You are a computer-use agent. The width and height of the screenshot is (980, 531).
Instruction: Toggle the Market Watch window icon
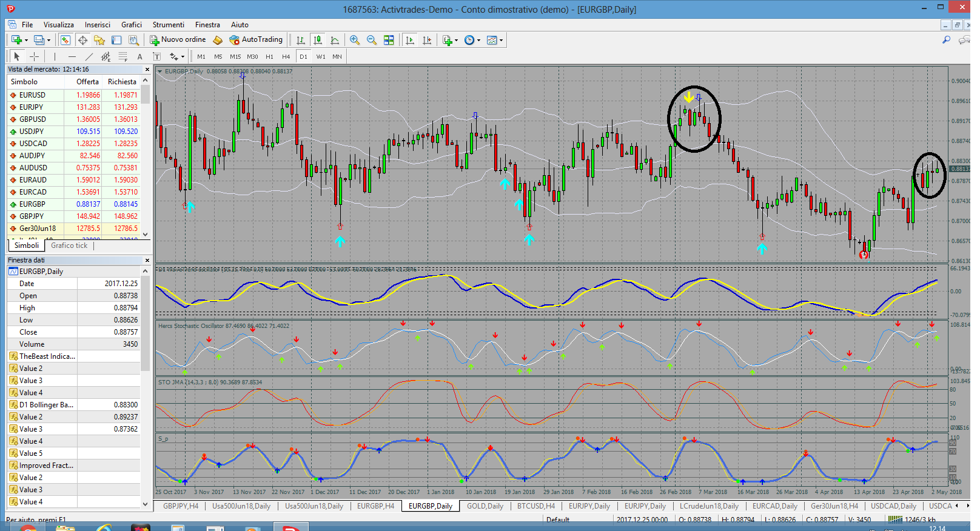(65, 40)
